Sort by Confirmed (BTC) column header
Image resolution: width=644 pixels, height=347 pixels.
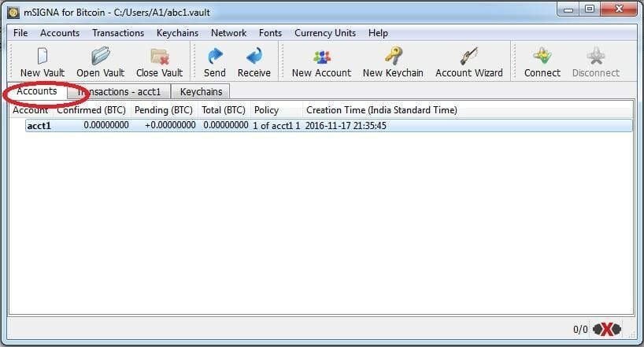point(91,110)
